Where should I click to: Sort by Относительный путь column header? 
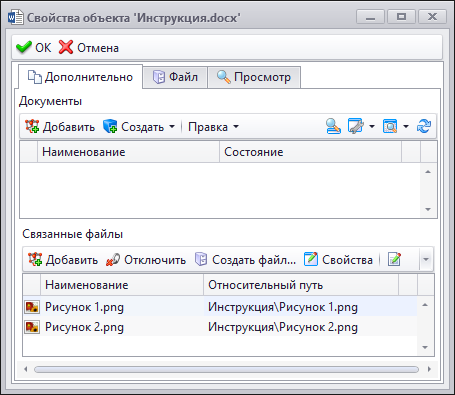tap(301, 285)
